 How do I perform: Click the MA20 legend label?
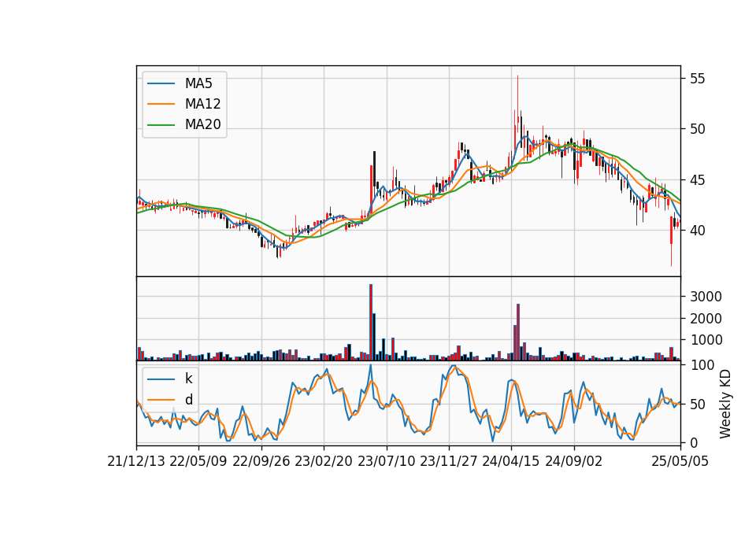[x=202, y=124]
